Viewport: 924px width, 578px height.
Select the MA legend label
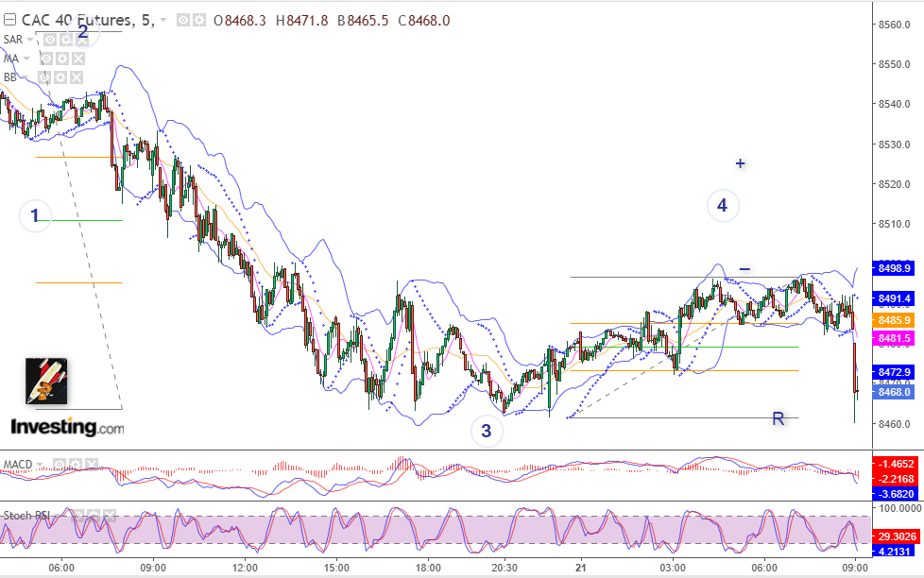(11, 59)
